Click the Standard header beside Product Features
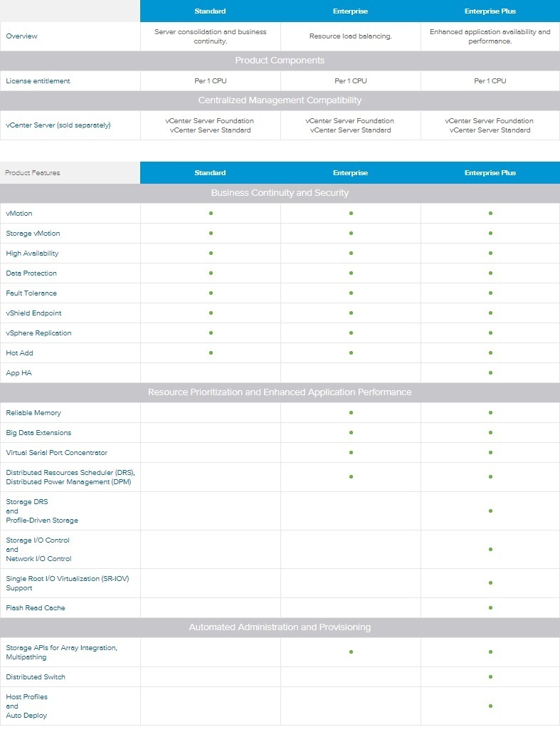Image resolution: width=560 pixels, height=732 pixels. 210,173
